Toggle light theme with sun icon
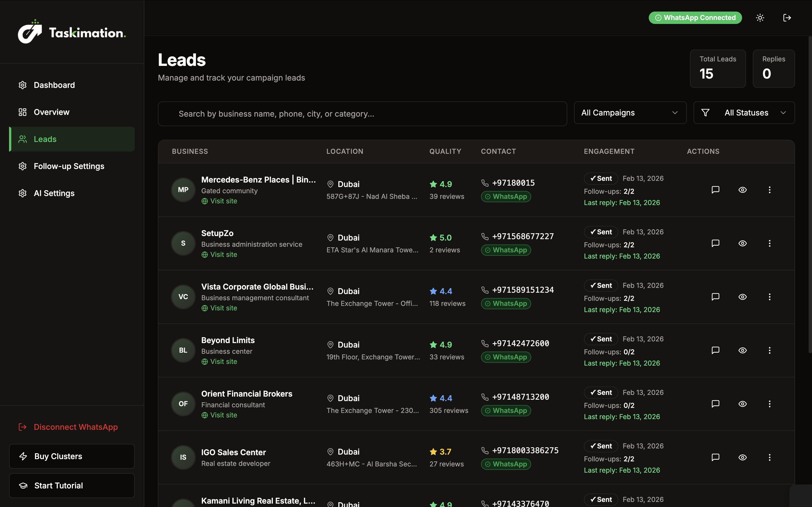 pos(760,18)
